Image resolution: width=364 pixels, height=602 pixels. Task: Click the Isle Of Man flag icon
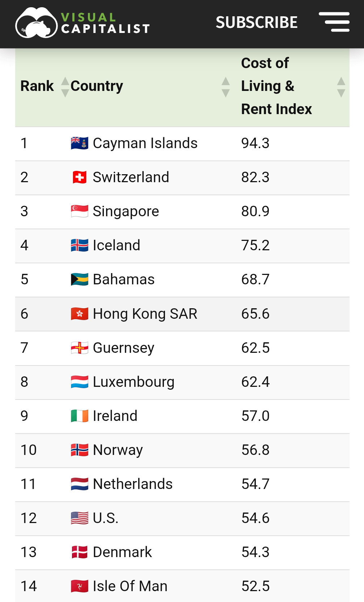[x=80, y=586]
